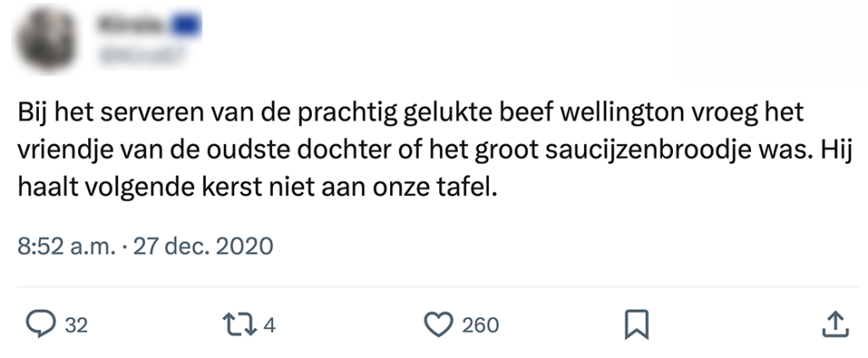Screen dimensions: 868x358
Task: Click the blue flag badge beside name
Action: (x=186, y=28)
